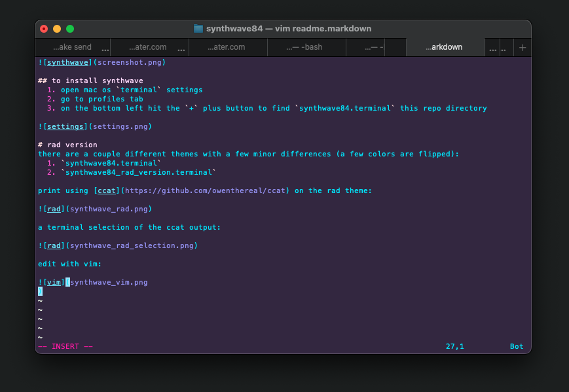This screenshot has height=392, width=569.
Task: Close the terminal window with red button
Action: [44, 29]
